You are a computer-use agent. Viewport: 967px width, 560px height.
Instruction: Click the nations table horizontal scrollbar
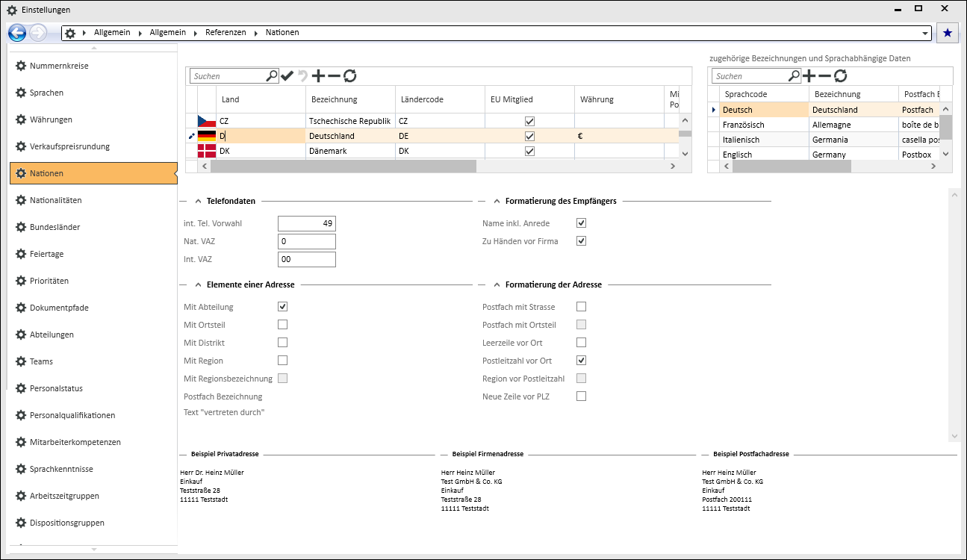coord(343,167)
